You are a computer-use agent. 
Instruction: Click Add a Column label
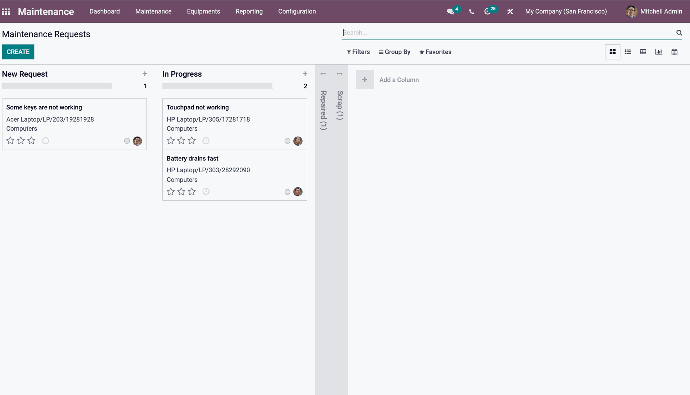(x=399, y=80)
